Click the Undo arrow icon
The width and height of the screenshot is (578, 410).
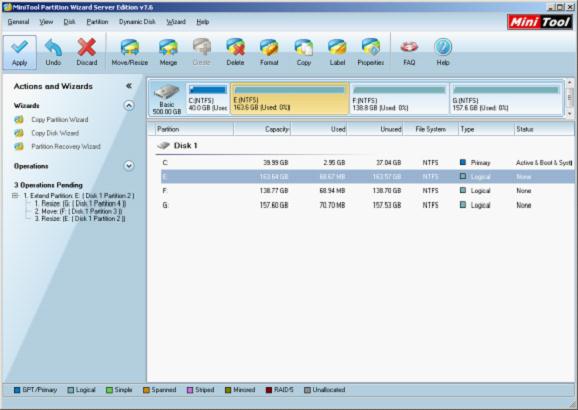coord(53,47)
